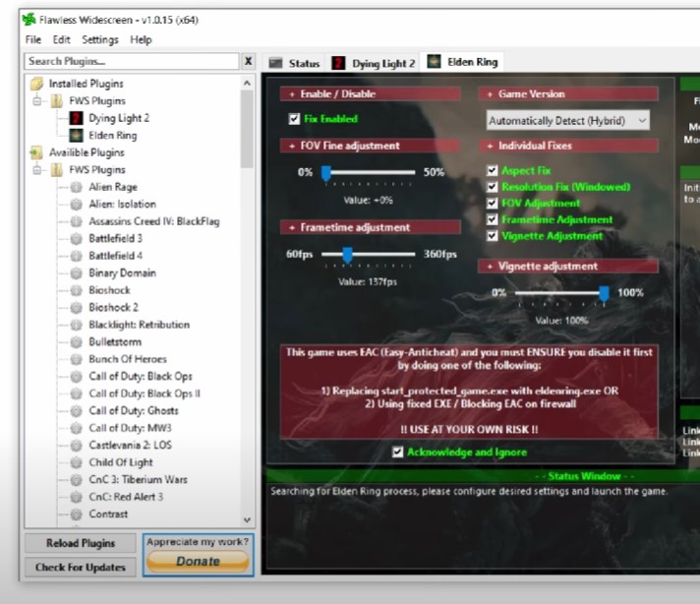The image size is (700, 604).
Task: Switch to the Dying Light 2 tab
Action: tap(375, 63)
